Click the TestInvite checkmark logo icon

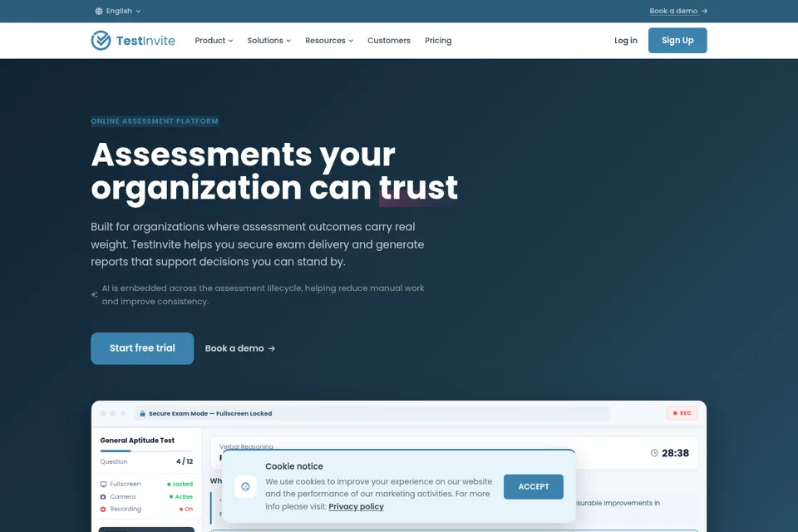[x=101, y=40]
